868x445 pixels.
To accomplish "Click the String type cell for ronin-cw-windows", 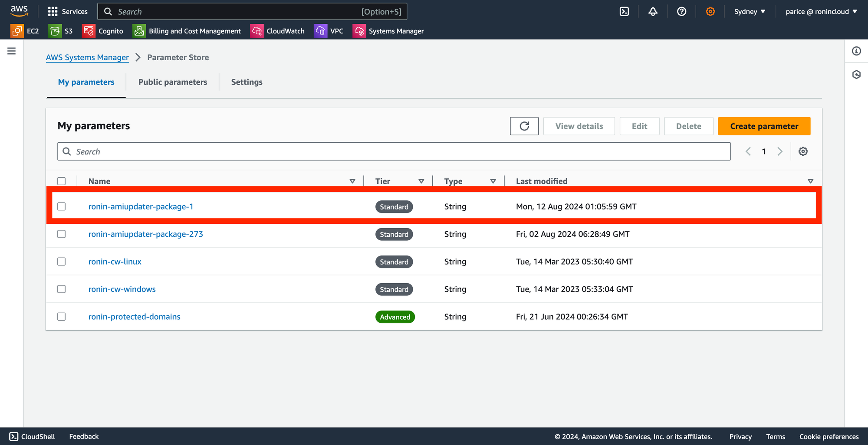I will pos(455,289).
